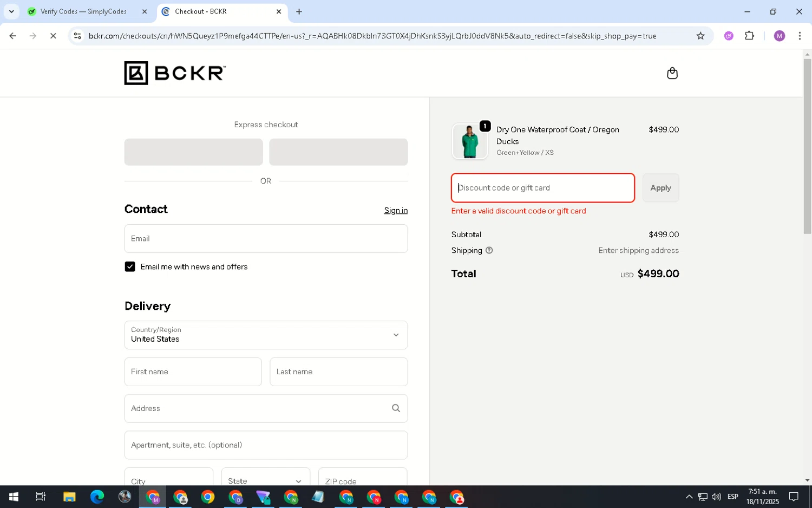The image size is (812, 508).
Task: Close the Checkout - BCKR tab
Action: point(279,11)
